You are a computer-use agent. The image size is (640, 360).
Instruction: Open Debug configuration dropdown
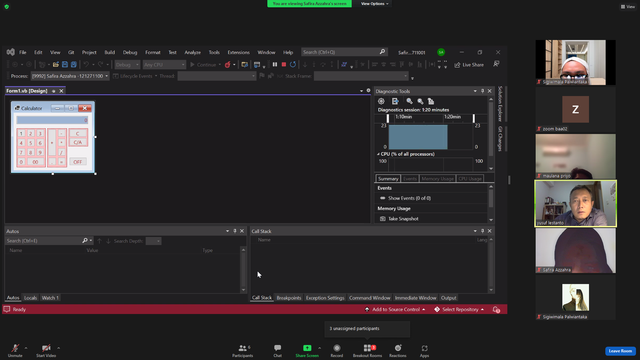click(127, 64)
